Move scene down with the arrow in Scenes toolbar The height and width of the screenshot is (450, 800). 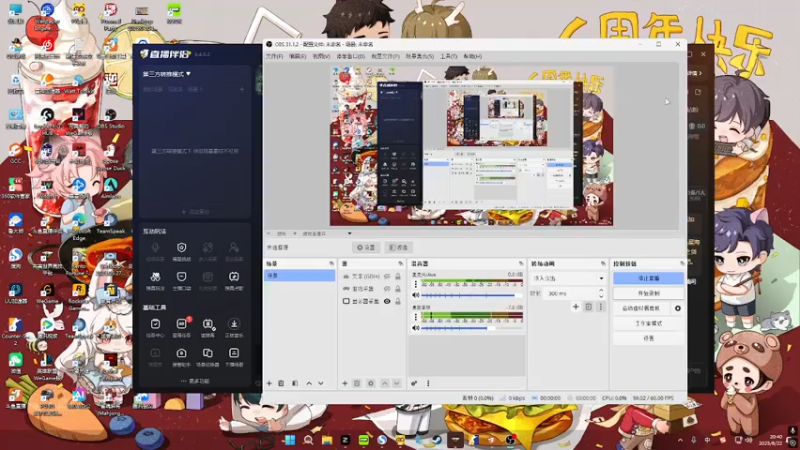pyautogui.click(x=321, y=383)
